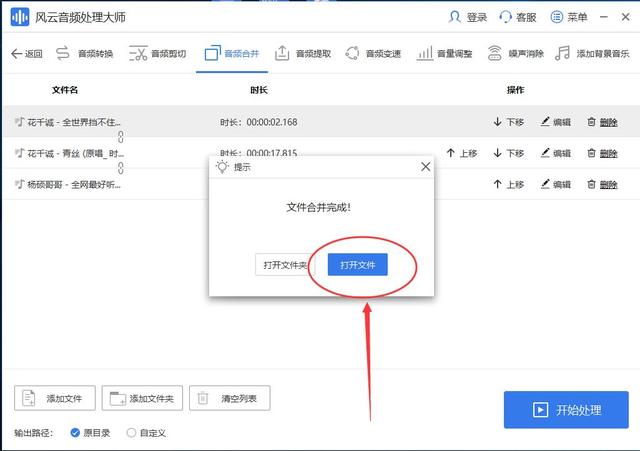
Task: Delete the 杨硕哥哥 file
Action: tap(602, 184)
